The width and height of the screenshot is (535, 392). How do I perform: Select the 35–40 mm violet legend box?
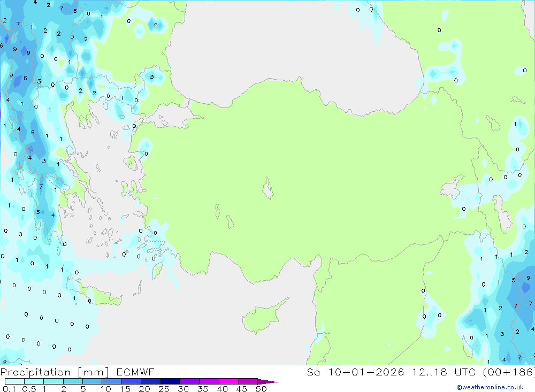tap(209, 381)
